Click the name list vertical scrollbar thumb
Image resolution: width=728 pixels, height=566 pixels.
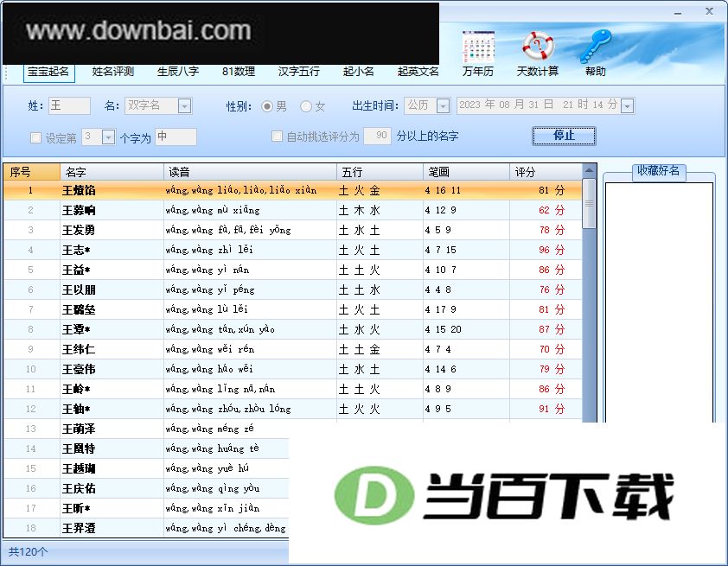point(589,204)
